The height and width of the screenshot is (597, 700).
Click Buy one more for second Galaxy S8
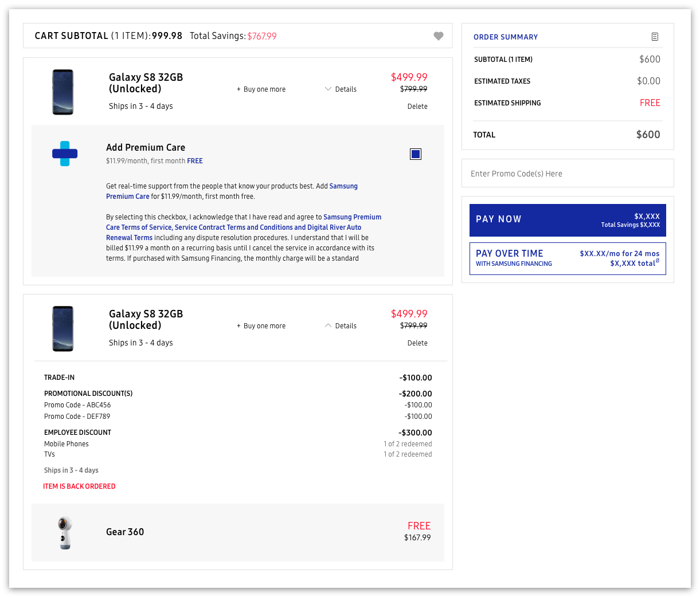pos(261,326)
